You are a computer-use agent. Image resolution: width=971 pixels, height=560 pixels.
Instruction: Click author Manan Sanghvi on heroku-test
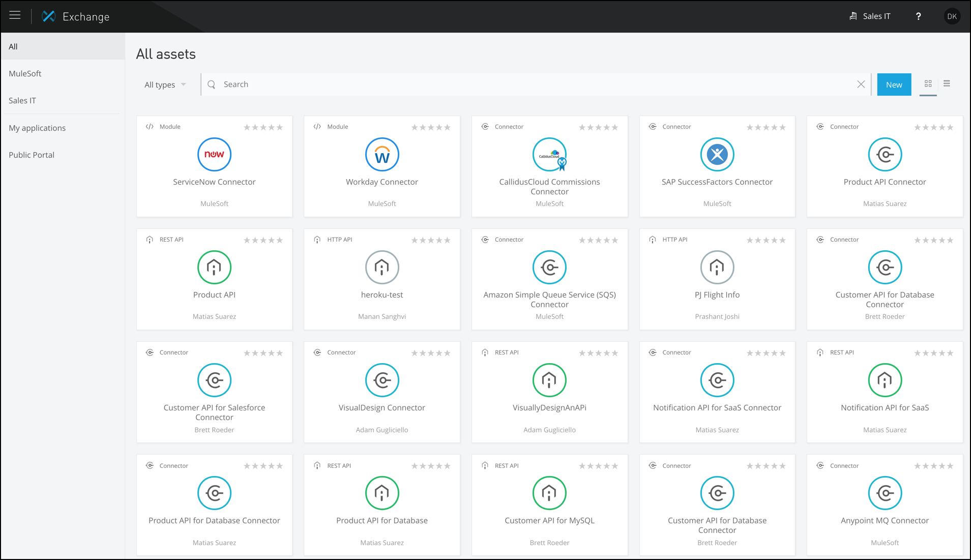[382, 316]
